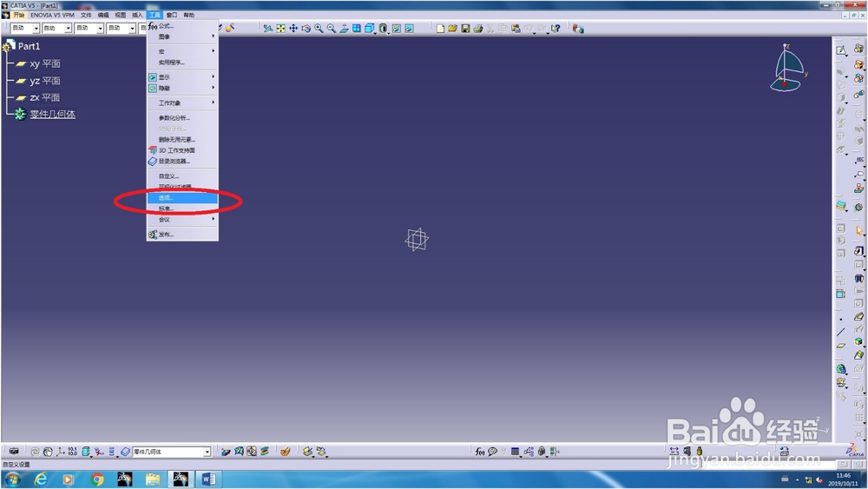Expand 宏 macro submenu
Viewport: 868px width, 489px height.
182,51
